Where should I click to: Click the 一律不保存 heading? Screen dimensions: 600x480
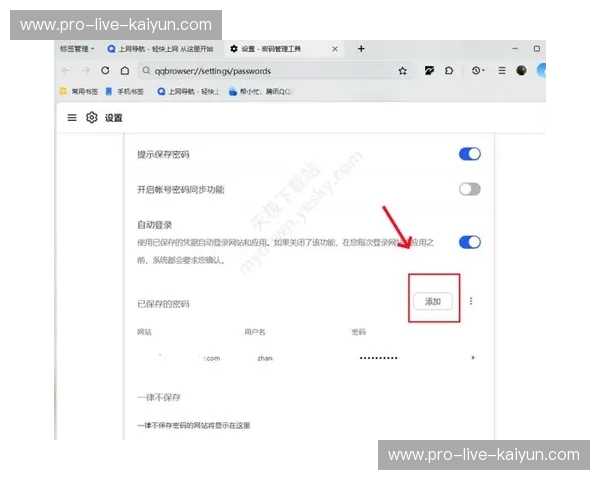click(159, 397)
